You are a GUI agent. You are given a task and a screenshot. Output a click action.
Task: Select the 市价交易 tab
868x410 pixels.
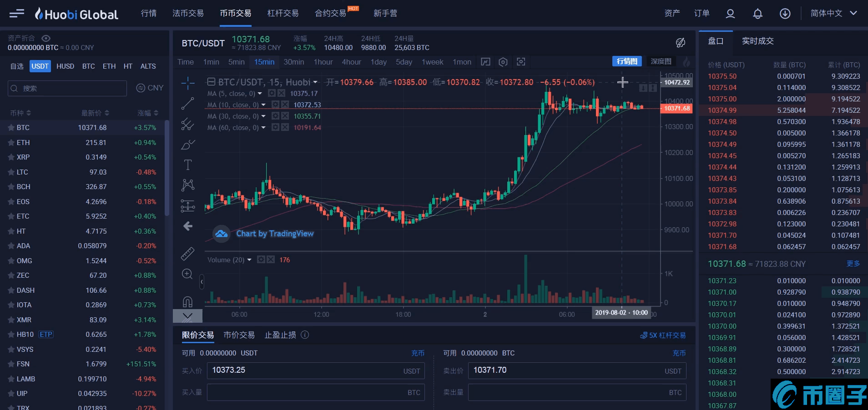(239, 335)
